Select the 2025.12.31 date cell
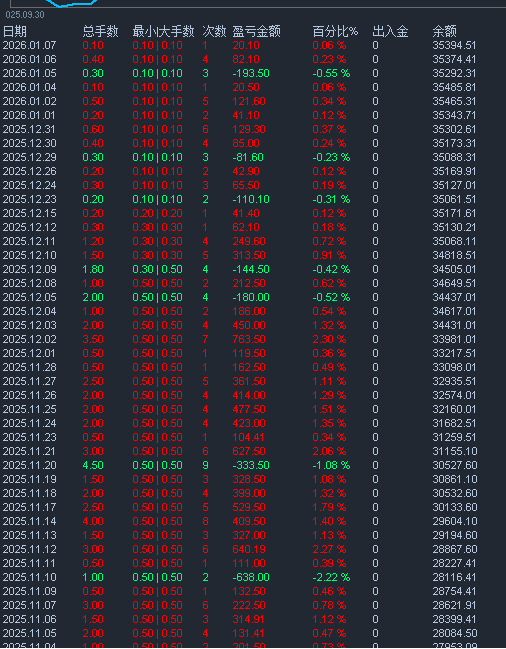The width and height of the screenshot is (506, 649). [x=29, y=130]
